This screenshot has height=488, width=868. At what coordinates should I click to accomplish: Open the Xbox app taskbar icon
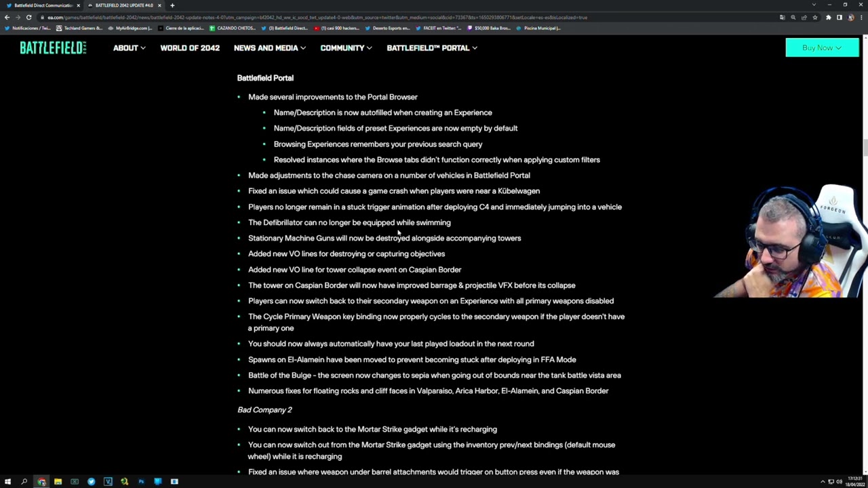point(75,481)
